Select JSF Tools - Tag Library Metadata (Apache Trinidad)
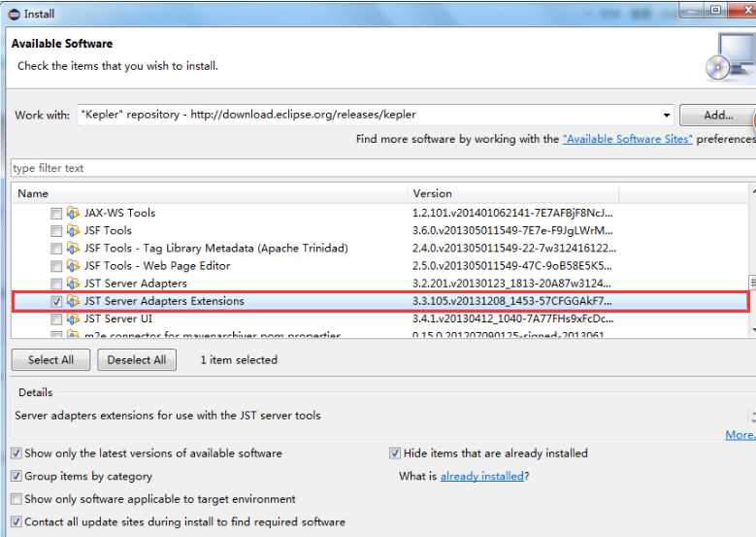756x537 pixels. tap(216, 248)
